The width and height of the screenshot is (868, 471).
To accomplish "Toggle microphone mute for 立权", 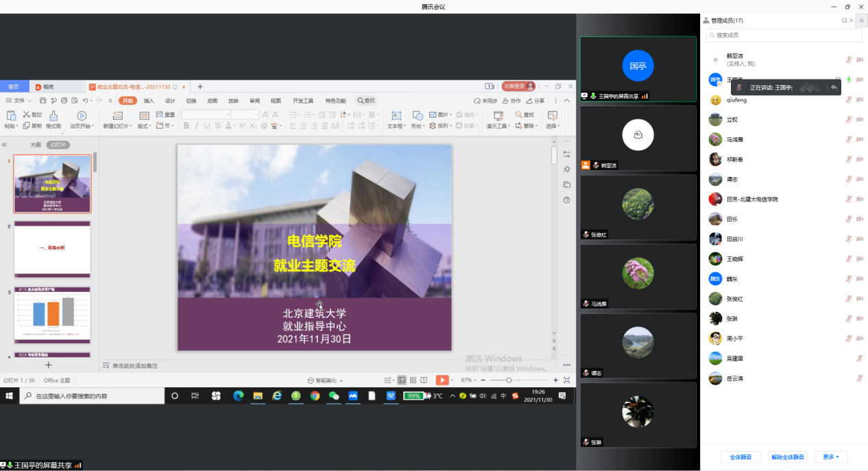I will (x=849, y=120).
